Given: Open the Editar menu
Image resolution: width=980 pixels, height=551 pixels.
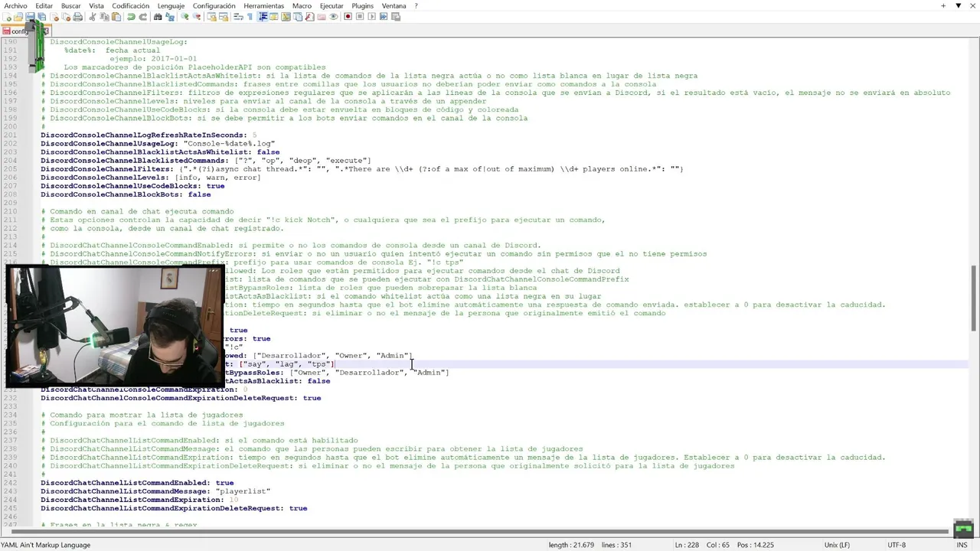Looking at the screenshot, I should [x=44, y=5].
